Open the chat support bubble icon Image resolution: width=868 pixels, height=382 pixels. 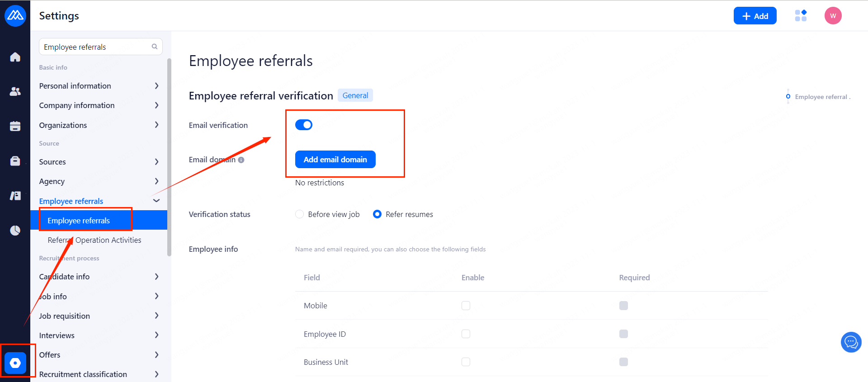851,342
